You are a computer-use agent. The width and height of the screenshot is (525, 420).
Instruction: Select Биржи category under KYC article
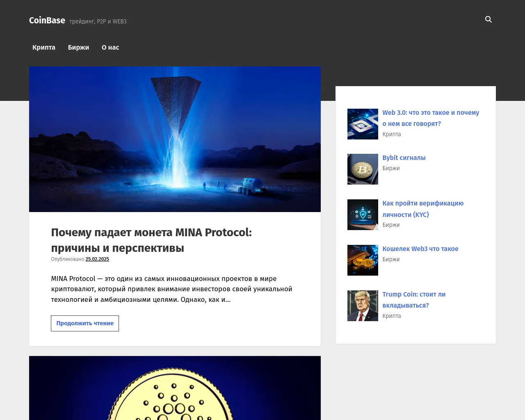tap(391, 225)
